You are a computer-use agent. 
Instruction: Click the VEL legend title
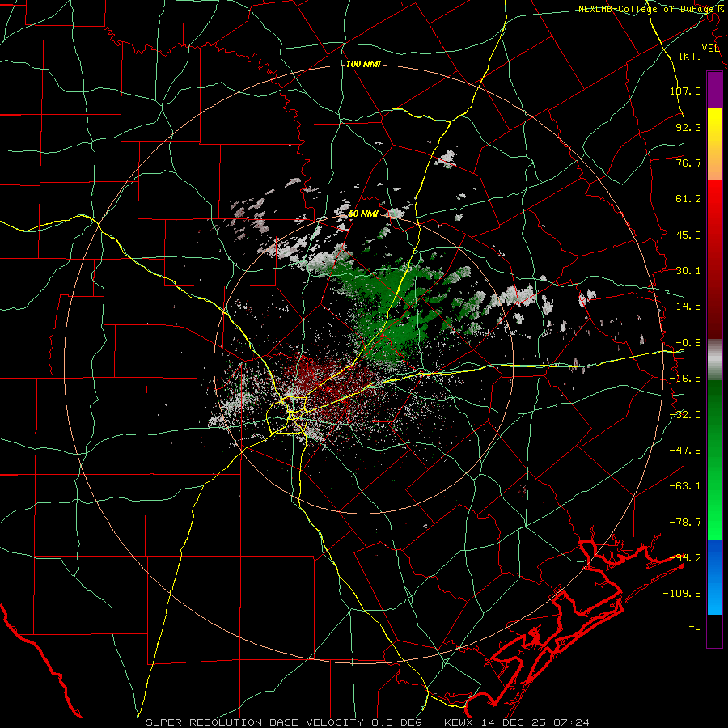pos(710,49)
